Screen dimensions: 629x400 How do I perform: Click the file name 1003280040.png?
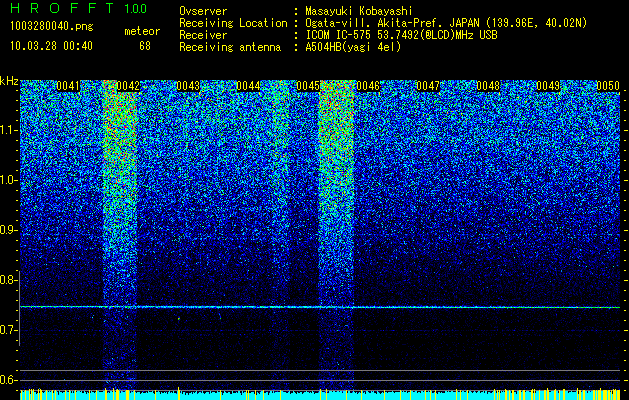(52, 27)
